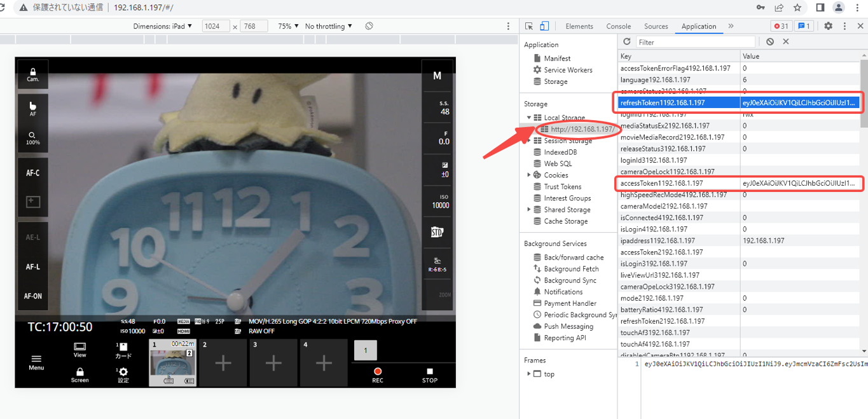The width and height of the screenshot is (868, 419).
Task: Click the 100% magnifier zoom icon
Action: coord(33,138)
